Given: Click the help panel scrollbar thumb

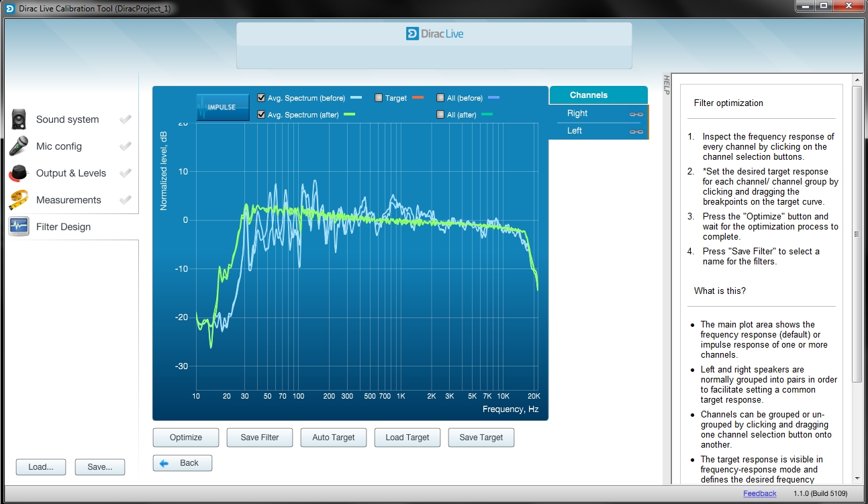Looking at the screenshot, I should [x=856, y=234].
